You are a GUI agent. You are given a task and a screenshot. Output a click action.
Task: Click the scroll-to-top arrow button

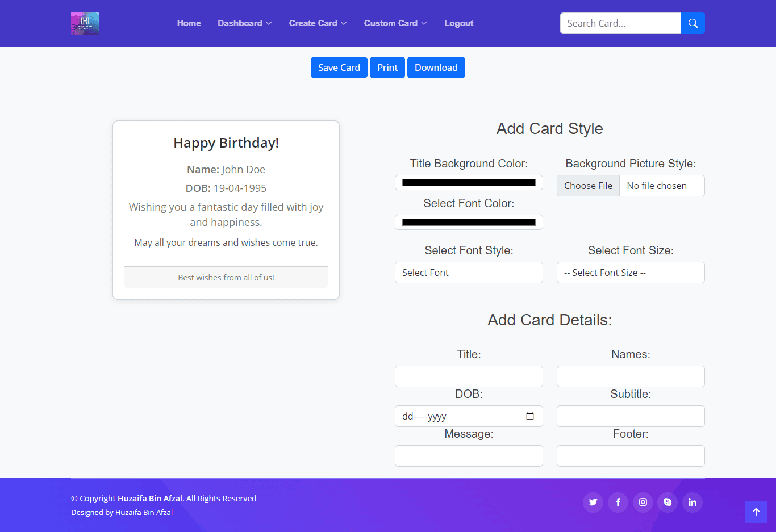[756, 512]
